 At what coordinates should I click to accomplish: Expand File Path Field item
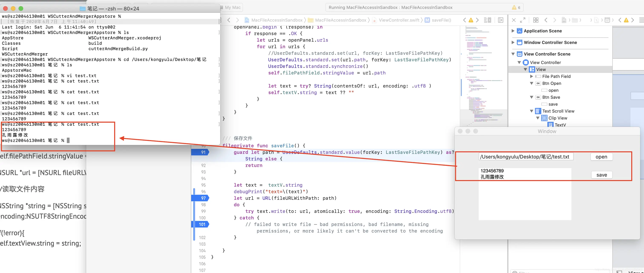[x=532, y=76]
